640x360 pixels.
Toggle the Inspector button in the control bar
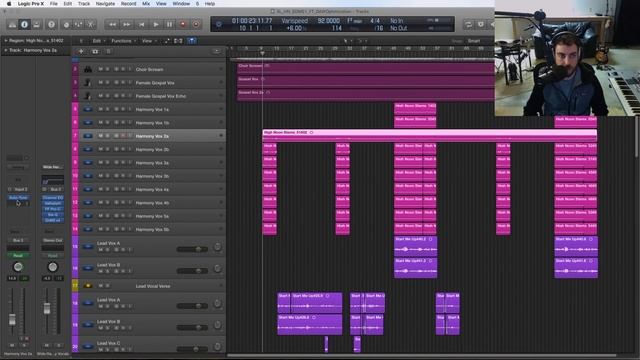(24, 24)
